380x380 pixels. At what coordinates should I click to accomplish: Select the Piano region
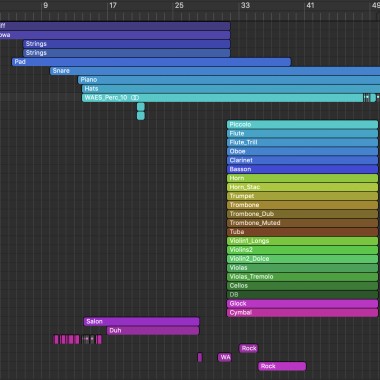pyautogui.click(x=229, y=80)
